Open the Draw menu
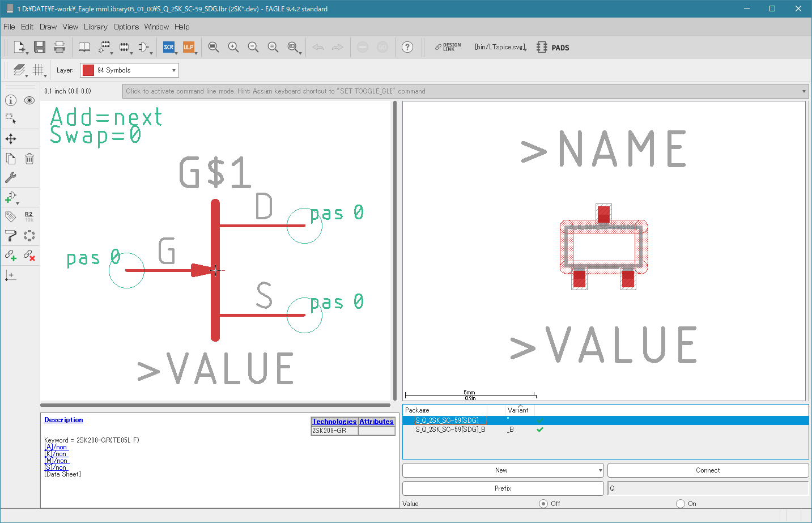Screen dimensions: 812x523 tap(48, 27)
